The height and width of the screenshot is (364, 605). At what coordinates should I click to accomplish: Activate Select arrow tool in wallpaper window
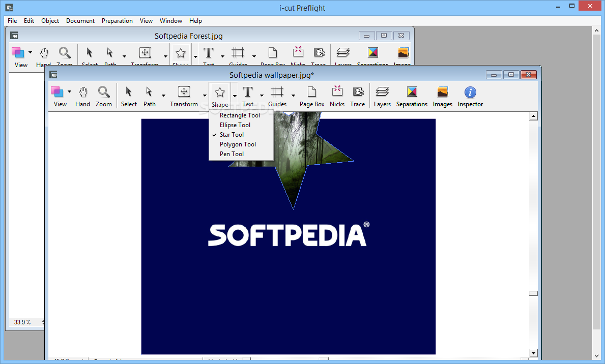pyautogui.click(x=129, y=97)
